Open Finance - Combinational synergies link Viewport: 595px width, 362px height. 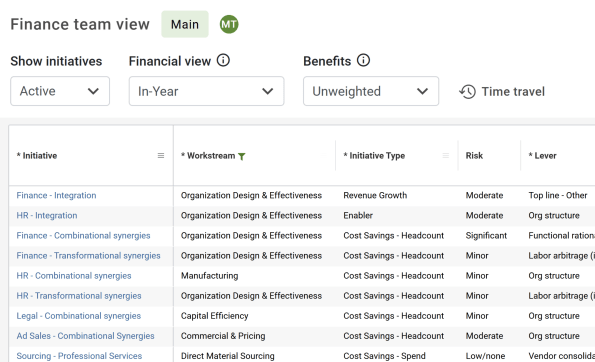coord(83,236)
